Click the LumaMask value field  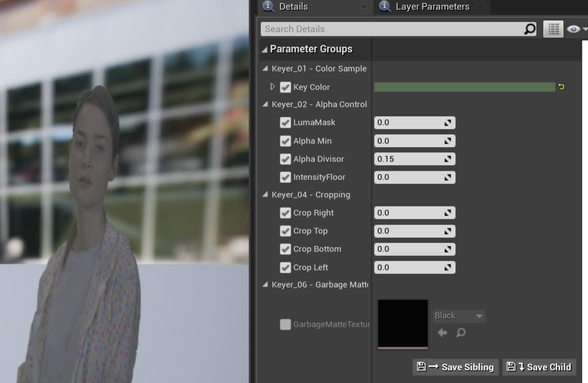pyautogui.click(x=414, y=123)
